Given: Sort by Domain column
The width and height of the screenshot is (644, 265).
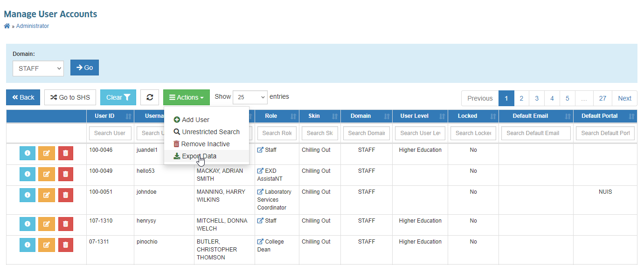Looking at the screenshot, I should (x=366, y=116).
